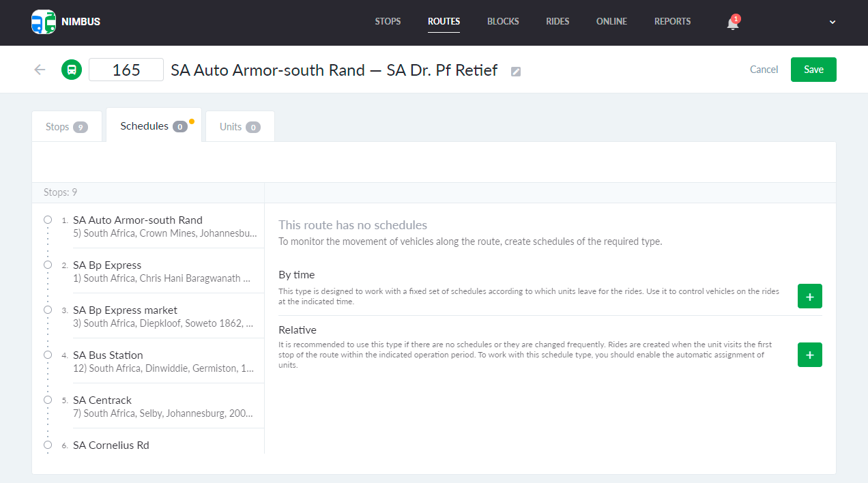Click the green Save button
868x483 pixels.
813,70
